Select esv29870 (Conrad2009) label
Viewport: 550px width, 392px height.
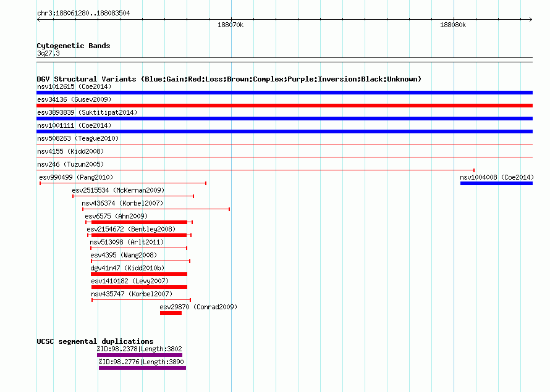pyautogui.click(x=198, y=307)
